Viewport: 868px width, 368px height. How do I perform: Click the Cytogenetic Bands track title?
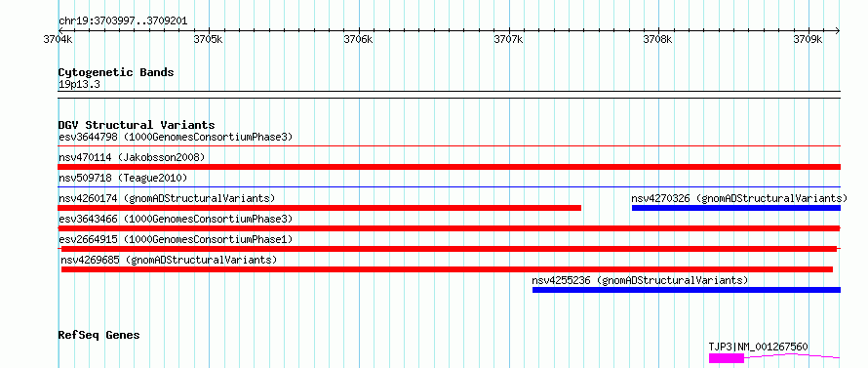click(116, 72)
